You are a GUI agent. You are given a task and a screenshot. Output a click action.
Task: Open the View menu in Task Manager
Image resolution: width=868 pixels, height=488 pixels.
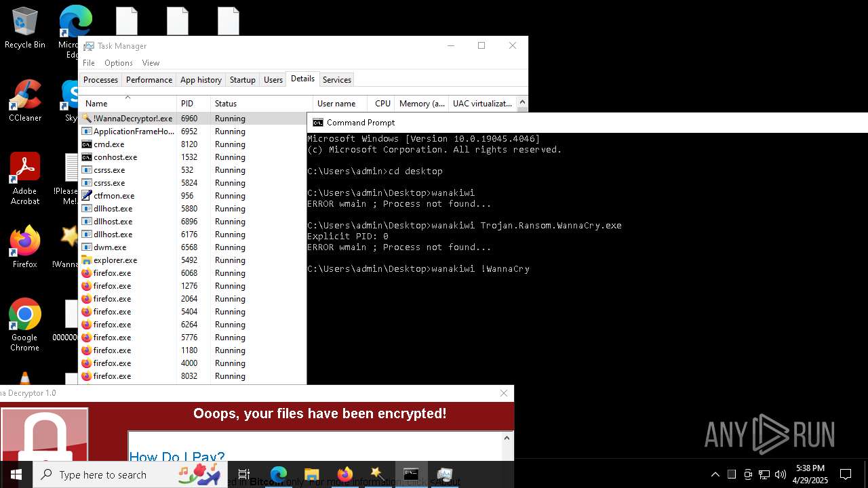coord(151,63)
